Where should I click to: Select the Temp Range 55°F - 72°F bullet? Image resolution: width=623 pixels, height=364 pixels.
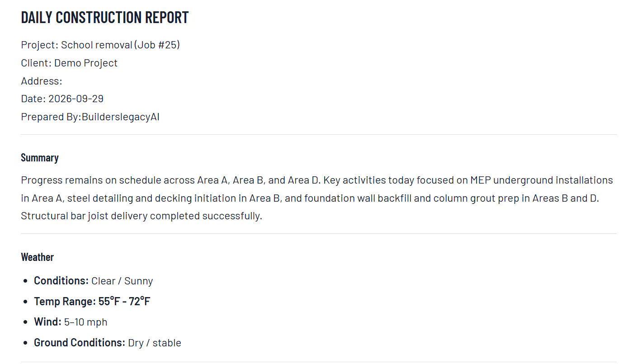pos(92,301)
